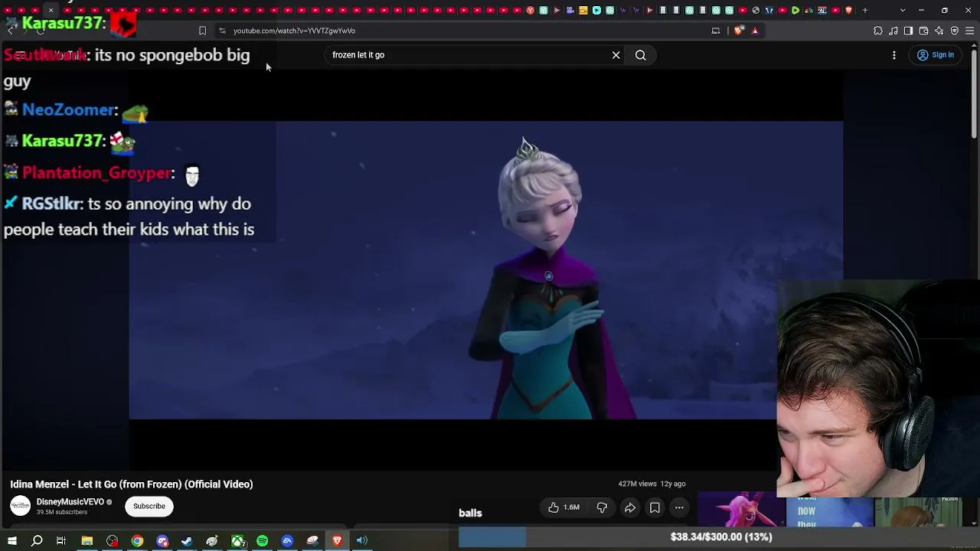Switch to the grey globe tab
The image size is (980, 551).
756,10
